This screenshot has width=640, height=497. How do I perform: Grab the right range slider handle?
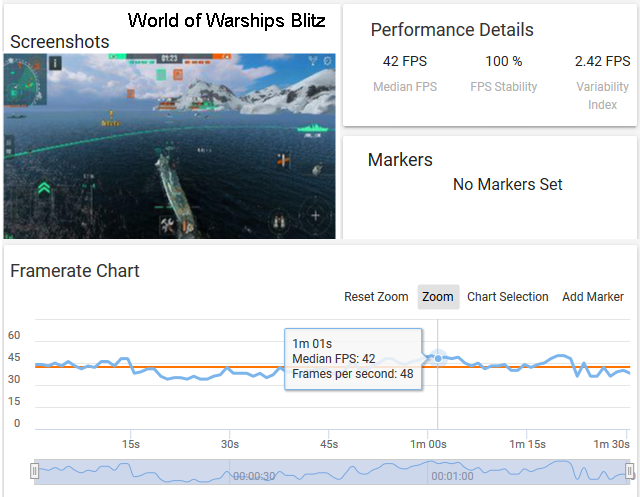[x=629, y=471]
